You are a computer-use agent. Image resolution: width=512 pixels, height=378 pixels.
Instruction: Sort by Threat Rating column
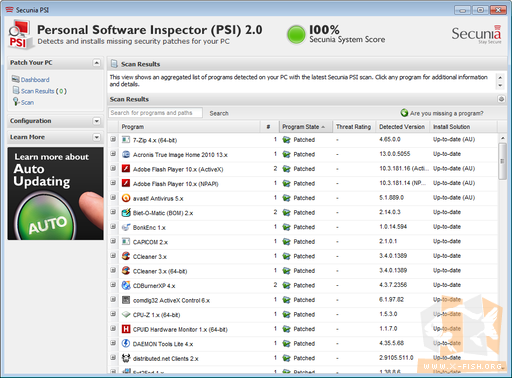(x=354, y=127)
